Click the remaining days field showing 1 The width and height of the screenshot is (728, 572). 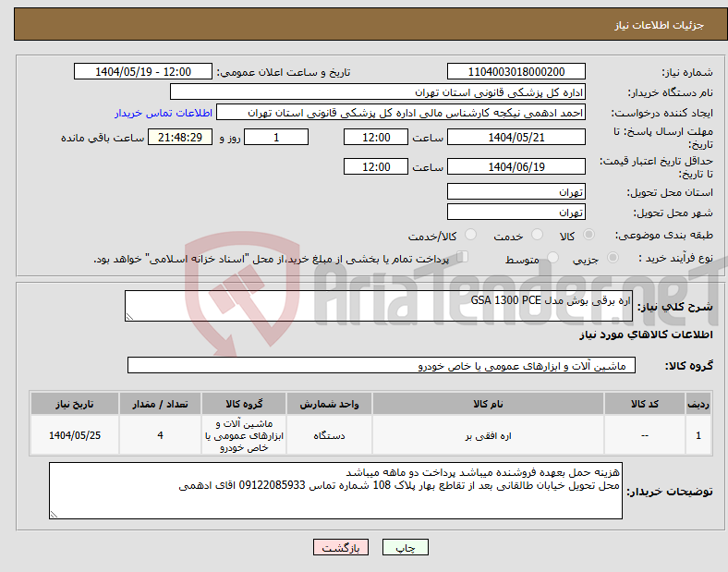(276, 138)
